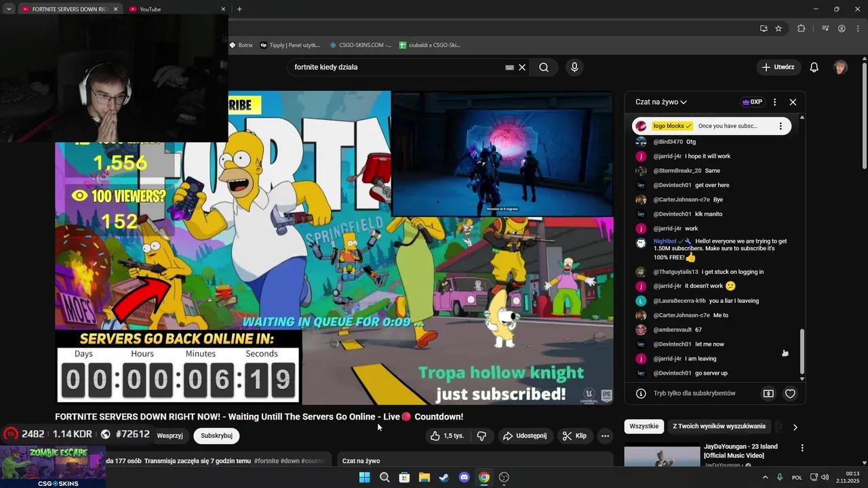
Task: Click the YouTube search magnifier button
Action: coord(544,67)
